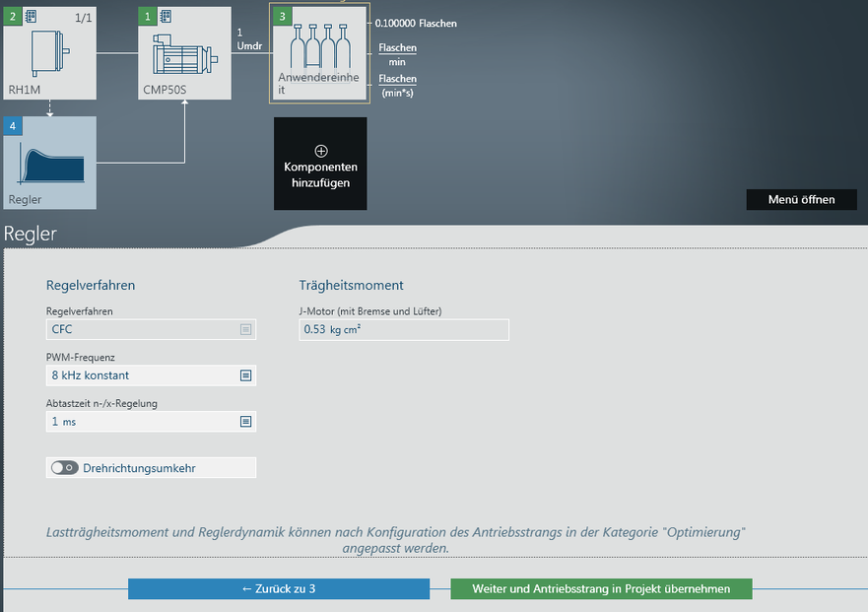Click the Flaschen/(min*s) unit label
This screenshot has width=868, height=612.
click(x=397, y=86)
